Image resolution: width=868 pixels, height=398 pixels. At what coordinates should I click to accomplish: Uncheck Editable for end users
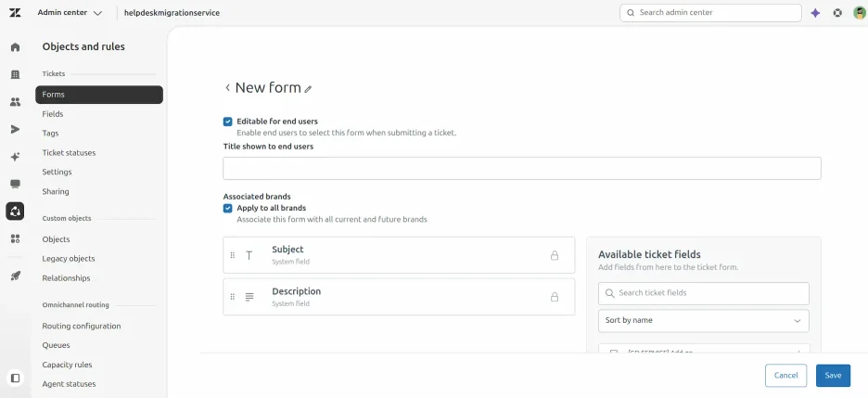click(x=227, y=122)
